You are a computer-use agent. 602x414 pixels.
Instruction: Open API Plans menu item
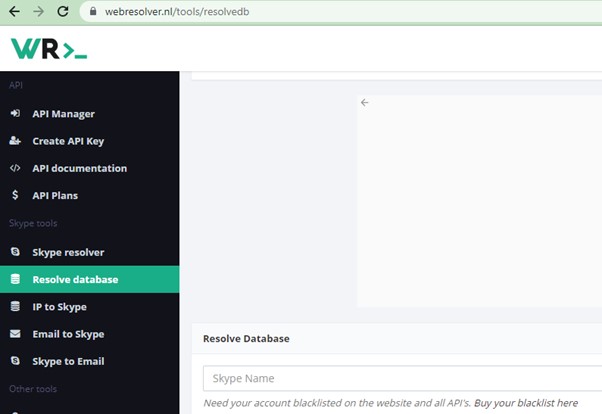pos(55,195)
